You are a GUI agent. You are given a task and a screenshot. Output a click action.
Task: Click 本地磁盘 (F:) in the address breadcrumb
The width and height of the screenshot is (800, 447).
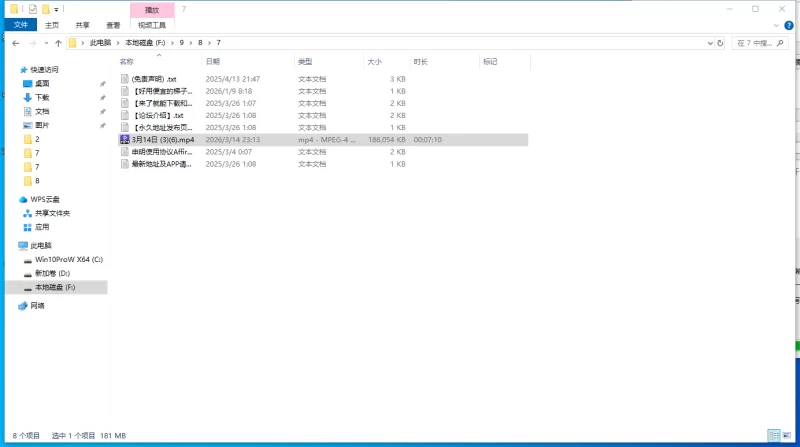(x=145, y=43)
